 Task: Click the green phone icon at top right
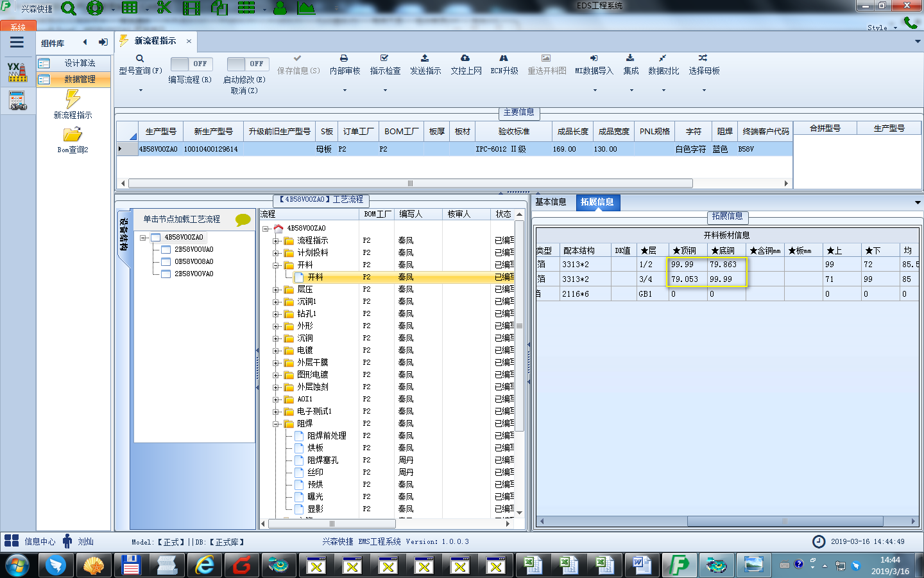[x=911, y=23]
